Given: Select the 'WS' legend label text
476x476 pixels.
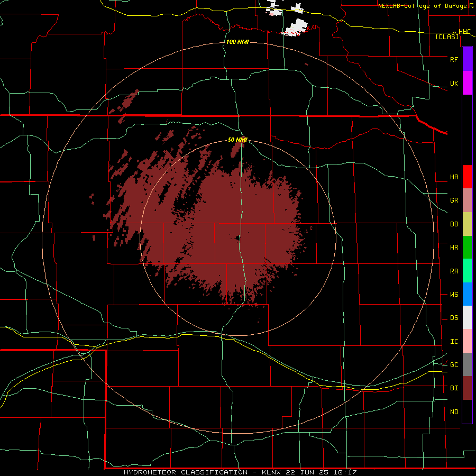Looking at the screenshot, I should click(x=454, y=294).
